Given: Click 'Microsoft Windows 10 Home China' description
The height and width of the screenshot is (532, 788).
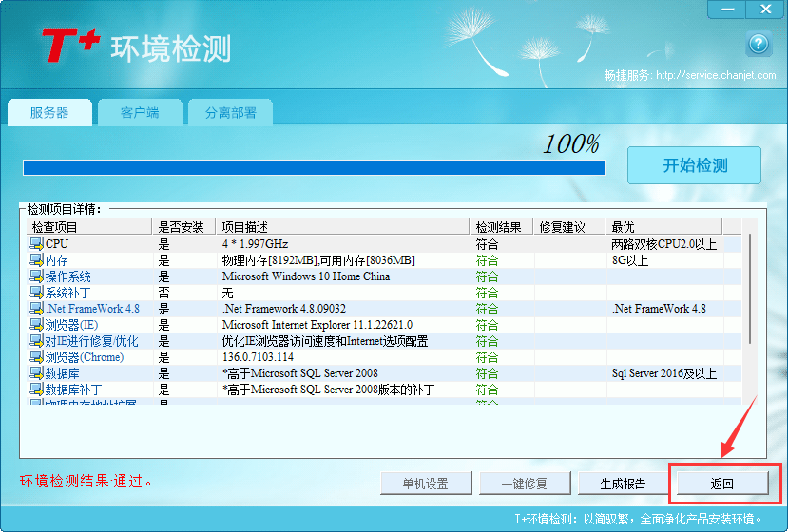Looking at the screenshot, I should [305, 276].
